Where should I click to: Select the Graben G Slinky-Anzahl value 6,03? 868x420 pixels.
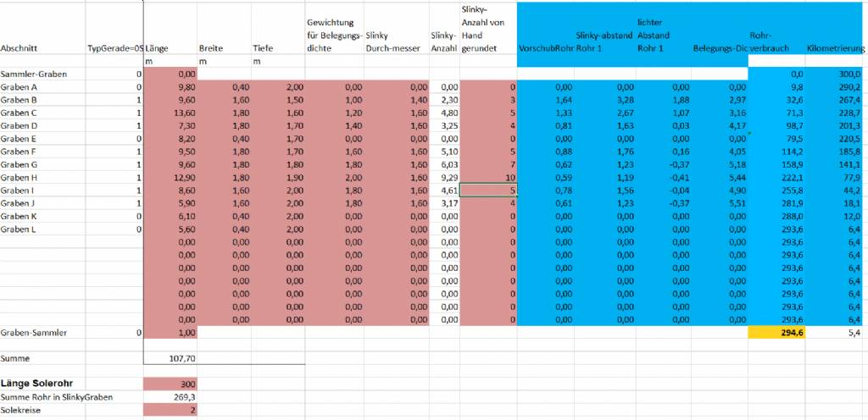[x=444, y=165]
